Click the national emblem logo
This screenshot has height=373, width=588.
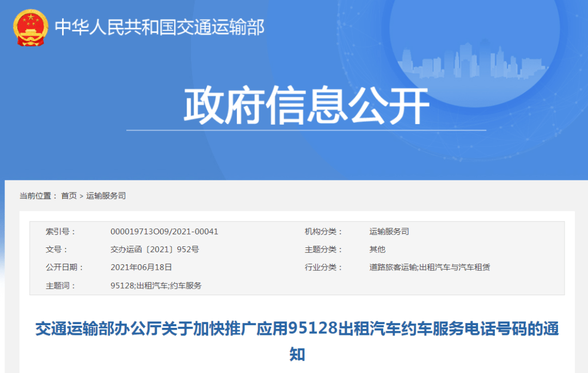[x=30, y=28]
